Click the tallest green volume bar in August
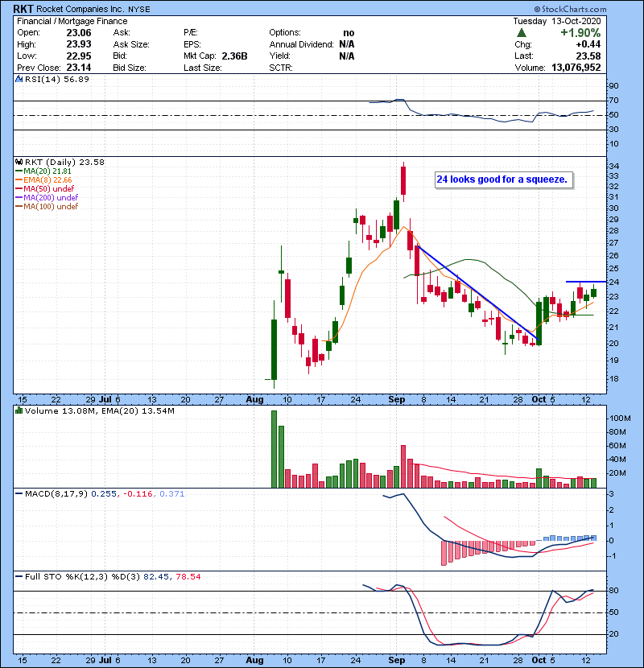Image resolution: width=644 pixels, height=668 pixels. point(274,449)
